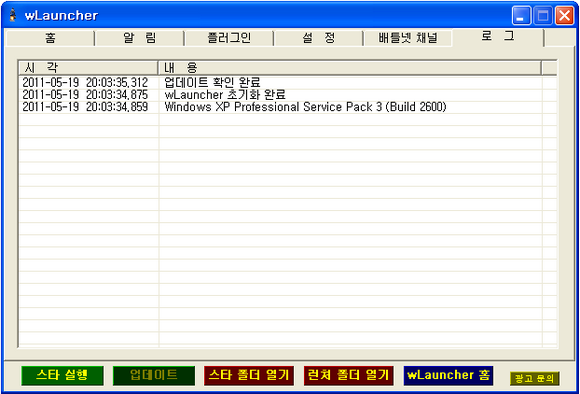Close the wLauncher window
Viewport: 580px width, 394px height.
pyautogui.click(x=564, y=16)
